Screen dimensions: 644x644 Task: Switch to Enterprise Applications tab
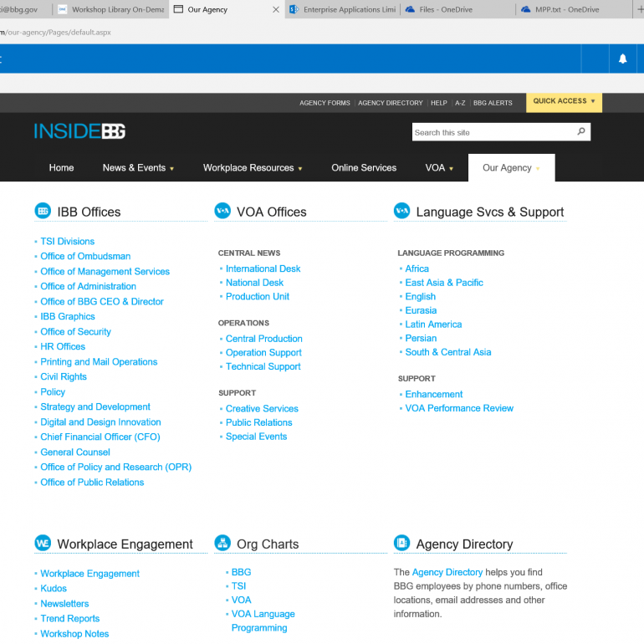coord(343,9)
